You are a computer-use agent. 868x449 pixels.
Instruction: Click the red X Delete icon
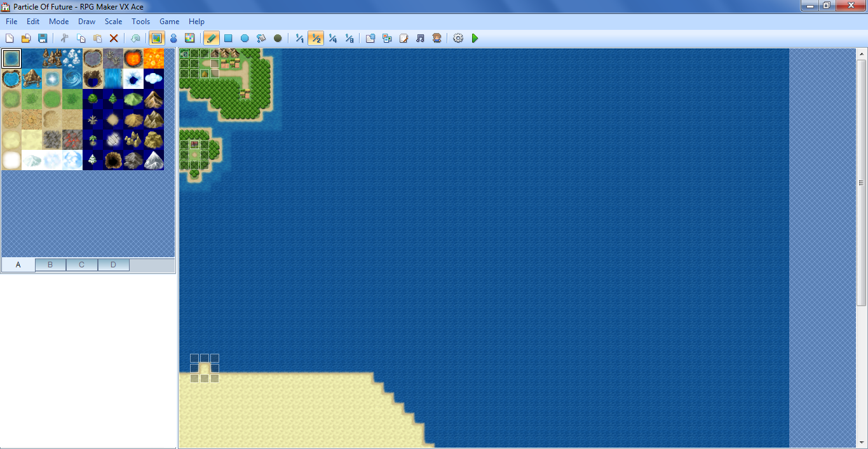114,38
